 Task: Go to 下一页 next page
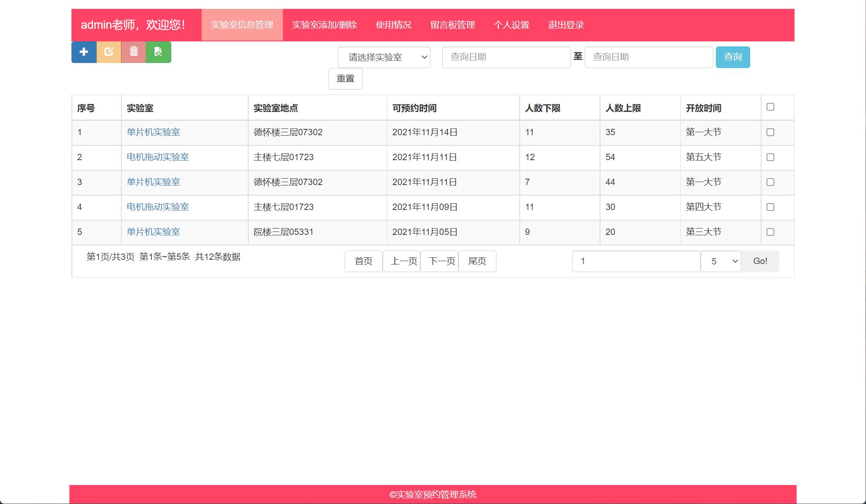[x=440, y=261]
